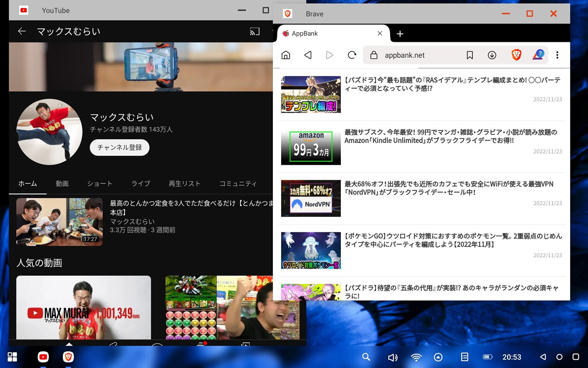This screenshot has width=588, height=368.
Task: Click the チャンネル登録者数 143万人 text
Action: 131,130
